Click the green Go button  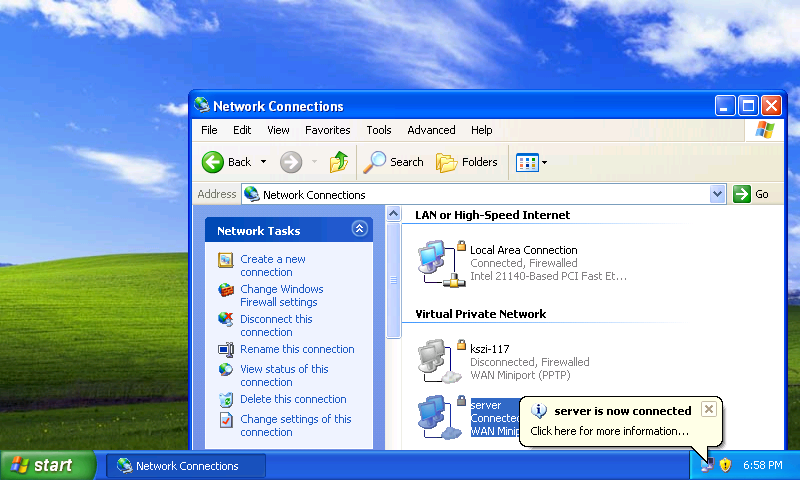pos(751,194)
